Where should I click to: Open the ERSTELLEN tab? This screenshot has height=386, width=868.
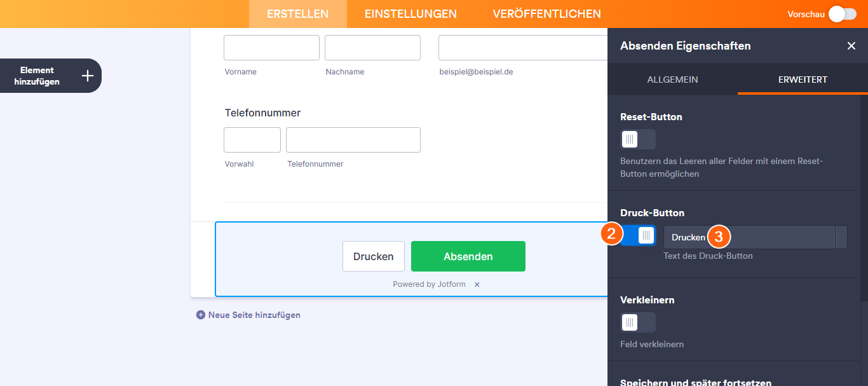point(297,14)
